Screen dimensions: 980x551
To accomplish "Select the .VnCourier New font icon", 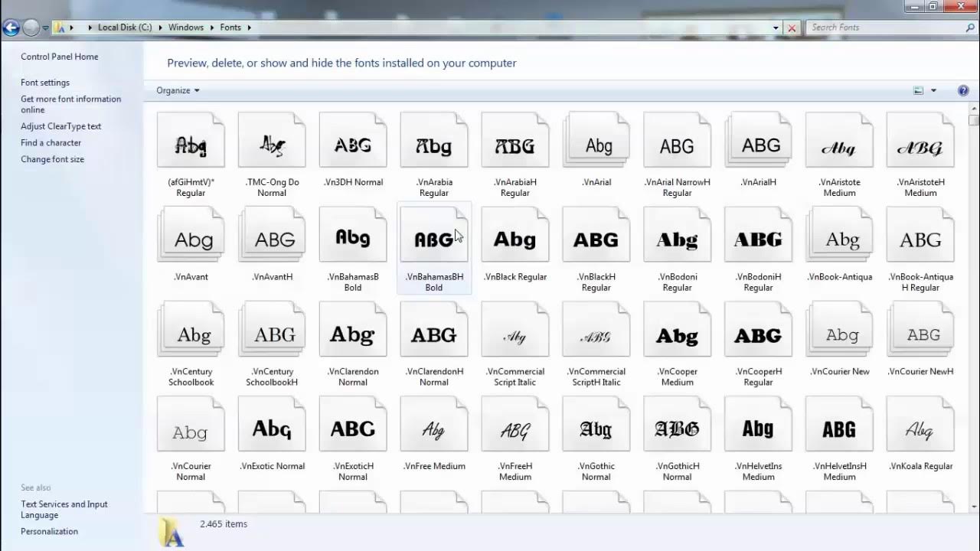I will coord(840,330).
